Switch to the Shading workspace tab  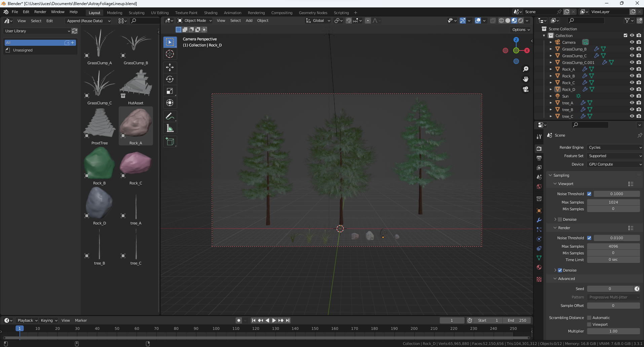coord(211,13)
